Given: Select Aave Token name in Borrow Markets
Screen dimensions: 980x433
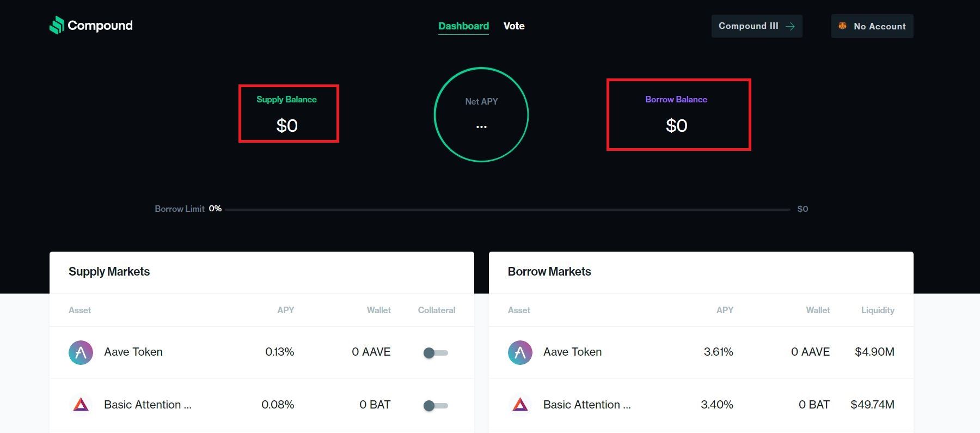Looking at the screenshot, I should point(573,352).
